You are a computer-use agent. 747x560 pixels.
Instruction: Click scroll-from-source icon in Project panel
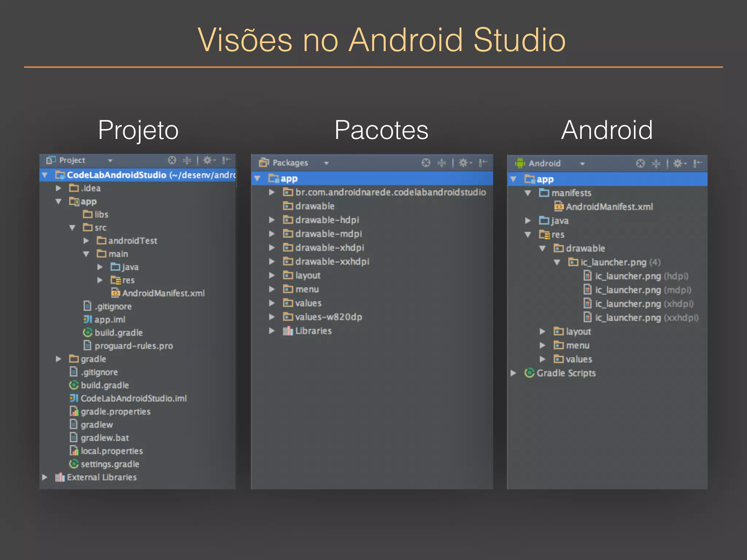[x=172, y=160]
